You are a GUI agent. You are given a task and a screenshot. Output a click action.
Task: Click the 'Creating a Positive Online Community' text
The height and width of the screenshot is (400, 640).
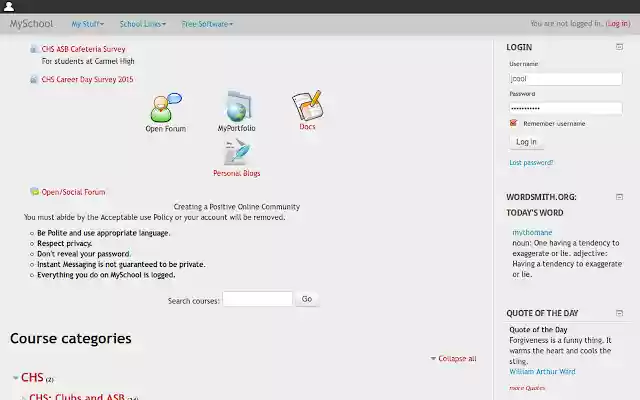[237, 207]
